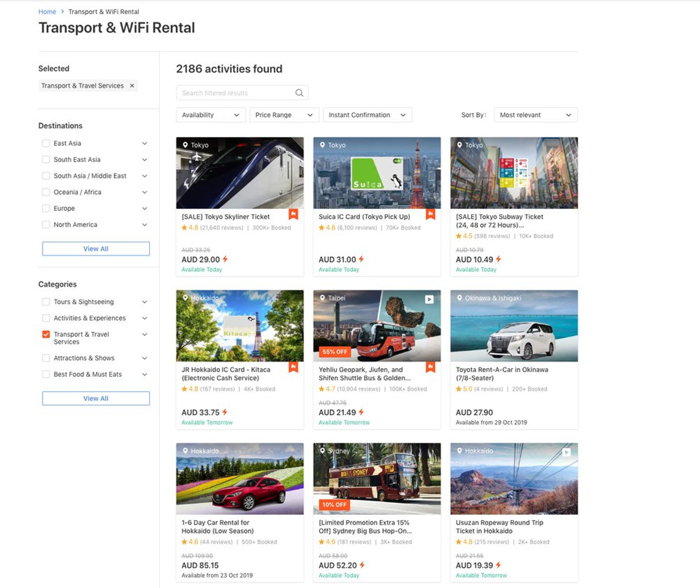This screenshot has width=700, height=588.
Task: Click View All under Categories
Action: [96, 398]
